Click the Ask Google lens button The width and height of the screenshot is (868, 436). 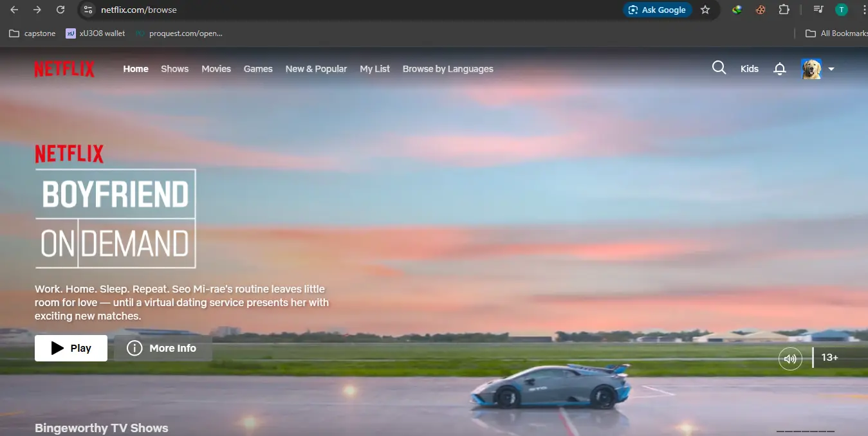click(x=658, y=10)
